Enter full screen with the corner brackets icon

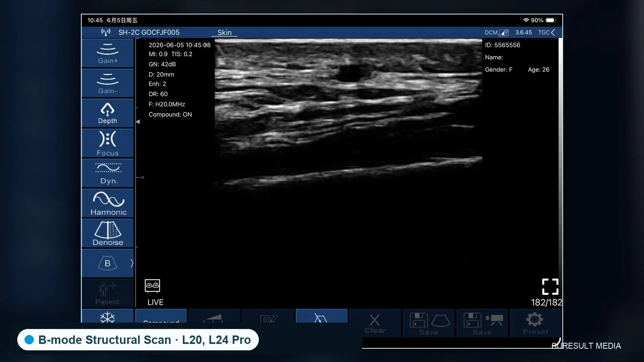coord(550,287)
